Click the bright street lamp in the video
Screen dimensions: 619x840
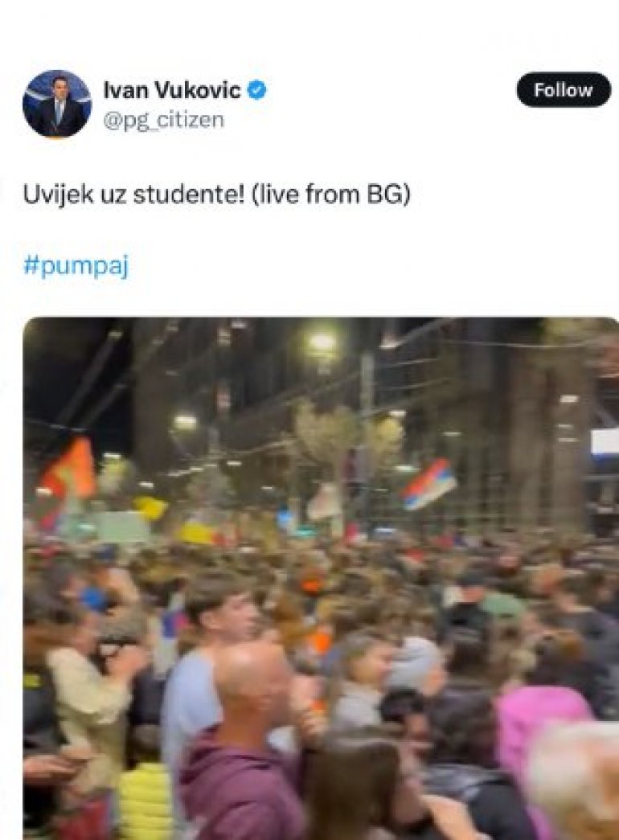(322, 342)
